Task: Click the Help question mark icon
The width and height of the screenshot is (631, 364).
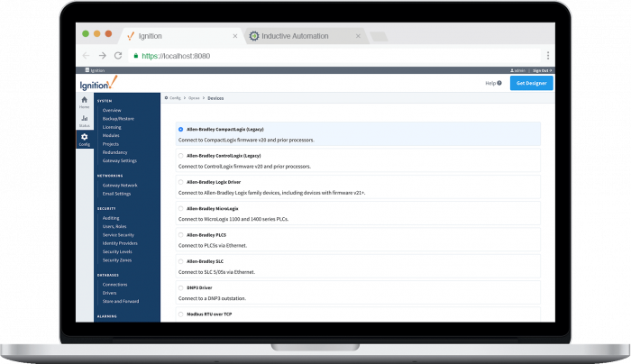Action: pyautogui.click(x=499, y=83)
